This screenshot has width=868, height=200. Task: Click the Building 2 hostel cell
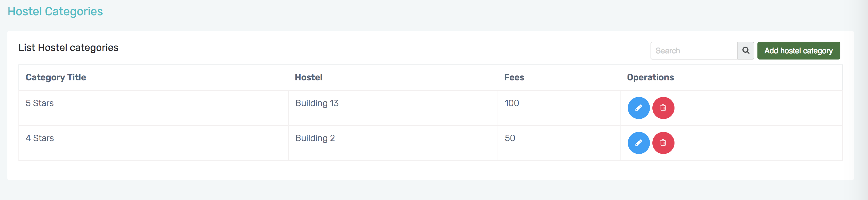315,138
